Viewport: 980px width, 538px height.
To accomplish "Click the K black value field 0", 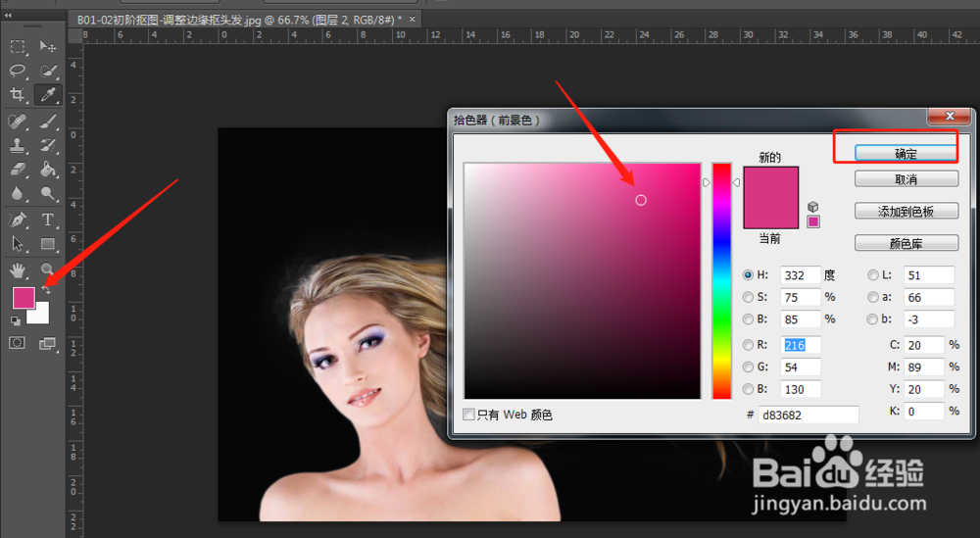I will (x=924, y=412).
